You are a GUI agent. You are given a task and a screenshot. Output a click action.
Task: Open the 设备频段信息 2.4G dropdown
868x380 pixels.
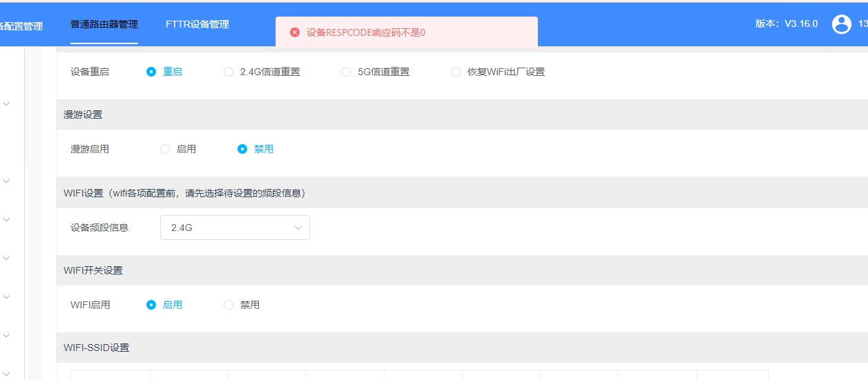tap(235, 228)
